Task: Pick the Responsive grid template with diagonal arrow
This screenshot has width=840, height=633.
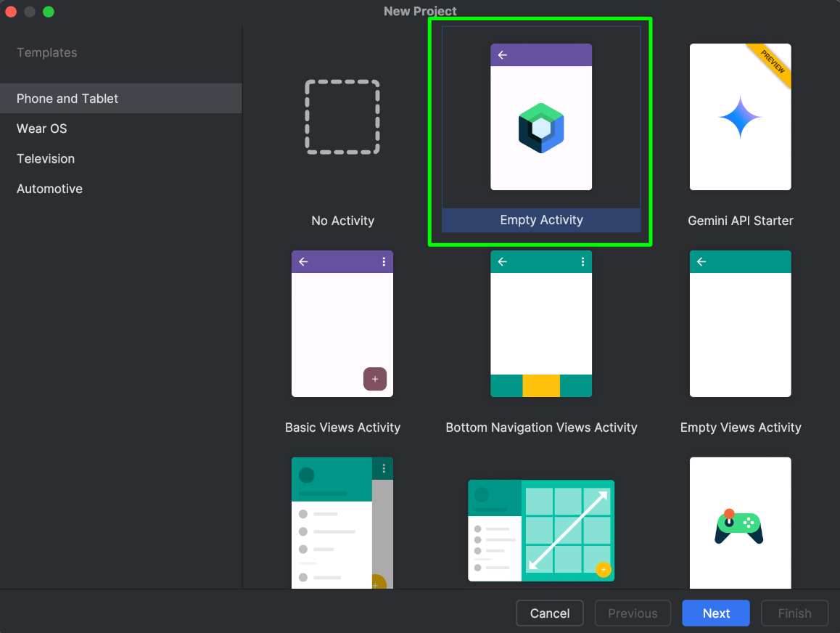Action: 541,530
